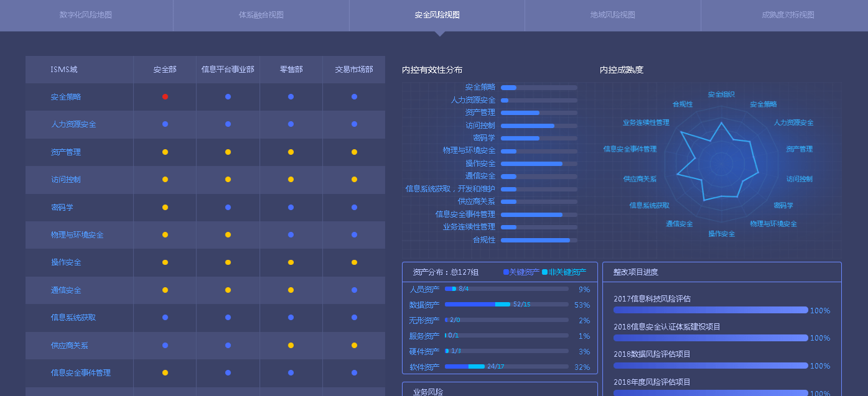Toggle the 关键资产 legend item
Viewport: 868px width, 396px height.
521,272
